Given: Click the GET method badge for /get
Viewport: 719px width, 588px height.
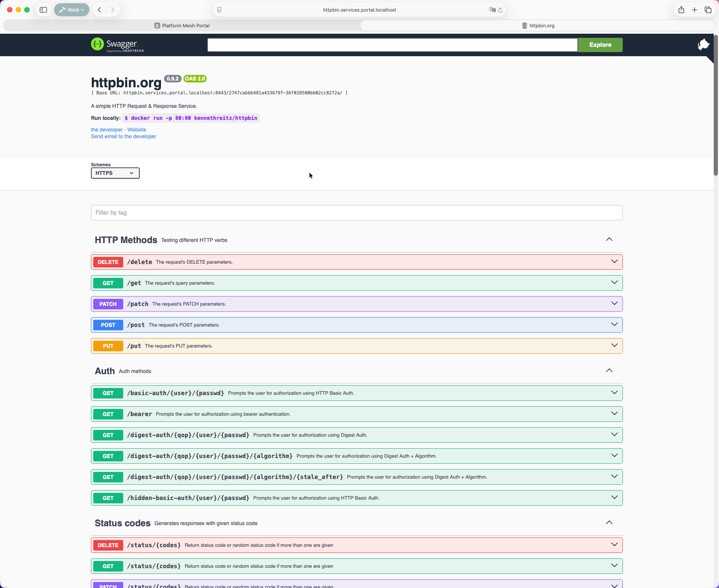Looking at the screenshot, I should click(x=108, y=283).
